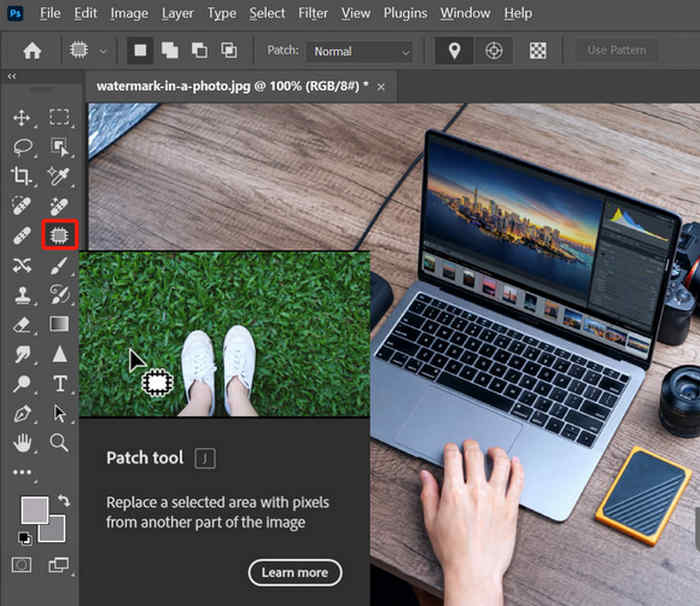
Task: Open the Filter menu
Action: pos(313,13)
